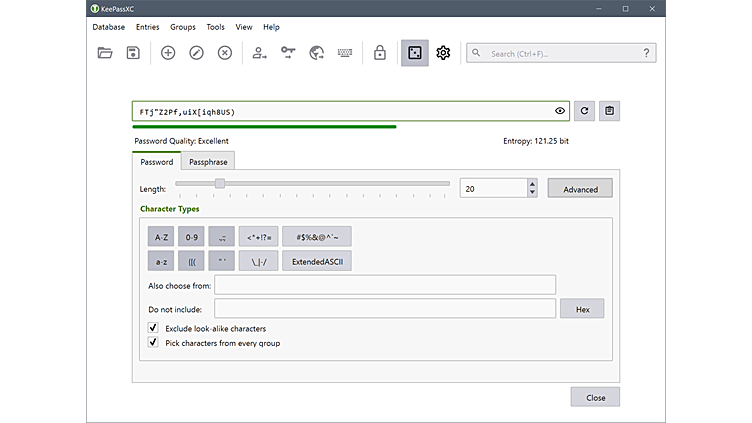Screen dimensions: 752x423
Task: Open the Tools menu
Action: click(x=215, y=27)
